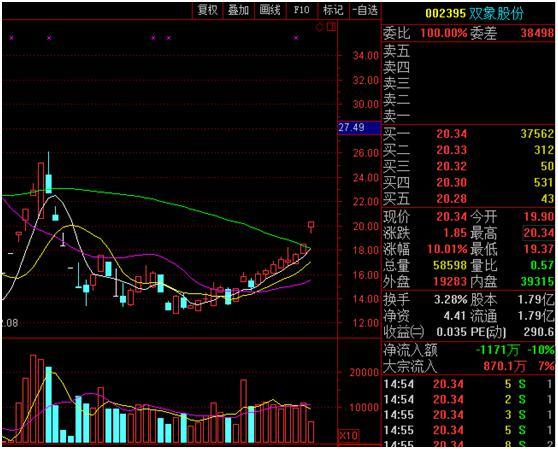Screen dimensions: 558x449
Task: Toggle the -自选 watchlist button
Action: click(x=365, y=10)
